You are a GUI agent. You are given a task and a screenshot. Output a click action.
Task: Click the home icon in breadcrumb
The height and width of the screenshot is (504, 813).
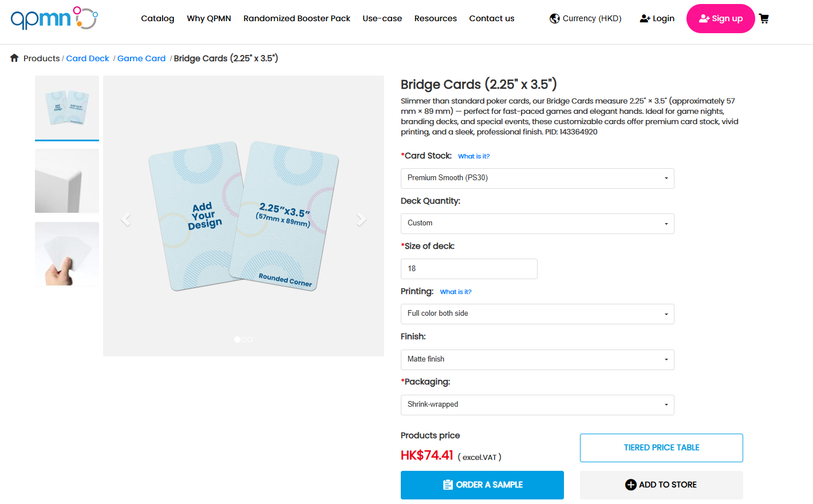14,58
